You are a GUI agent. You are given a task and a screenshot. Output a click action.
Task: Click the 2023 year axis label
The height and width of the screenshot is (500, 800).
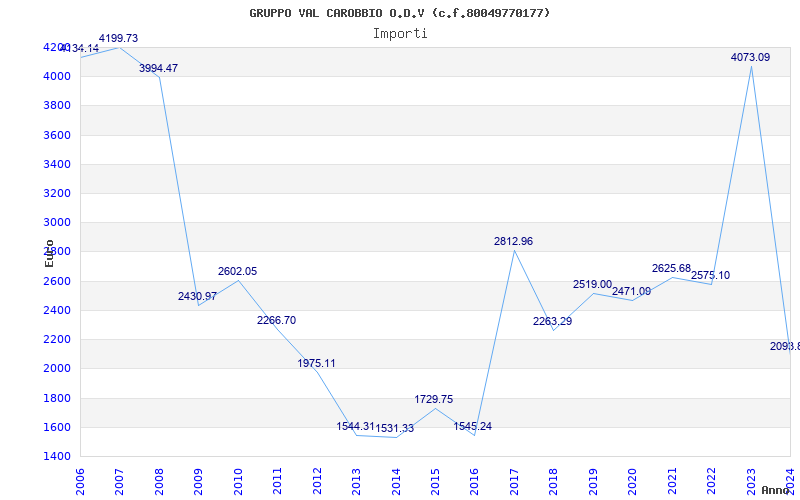point(751,482)
